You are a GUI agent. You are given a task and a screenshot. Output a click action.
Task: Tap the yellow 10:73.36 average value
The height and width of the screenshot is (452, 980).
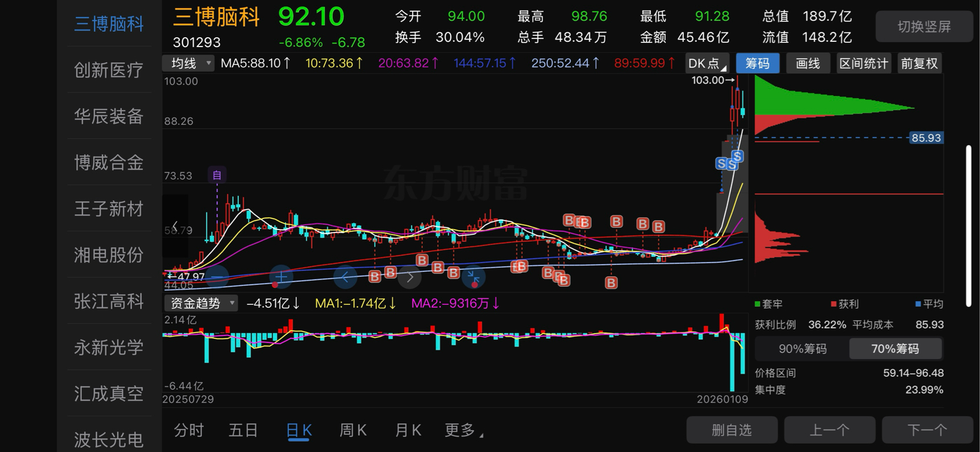coord(334,63)
